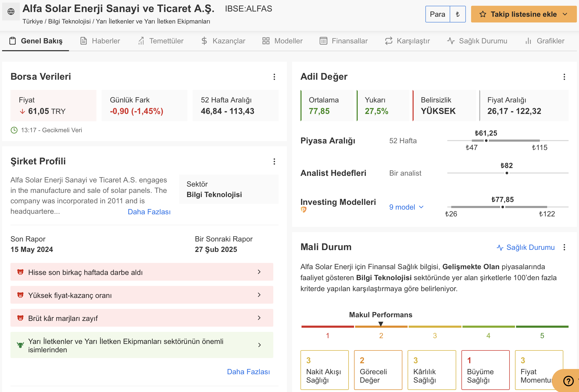Open the Genel Bakış tab
579x392 pixels.
36,41
